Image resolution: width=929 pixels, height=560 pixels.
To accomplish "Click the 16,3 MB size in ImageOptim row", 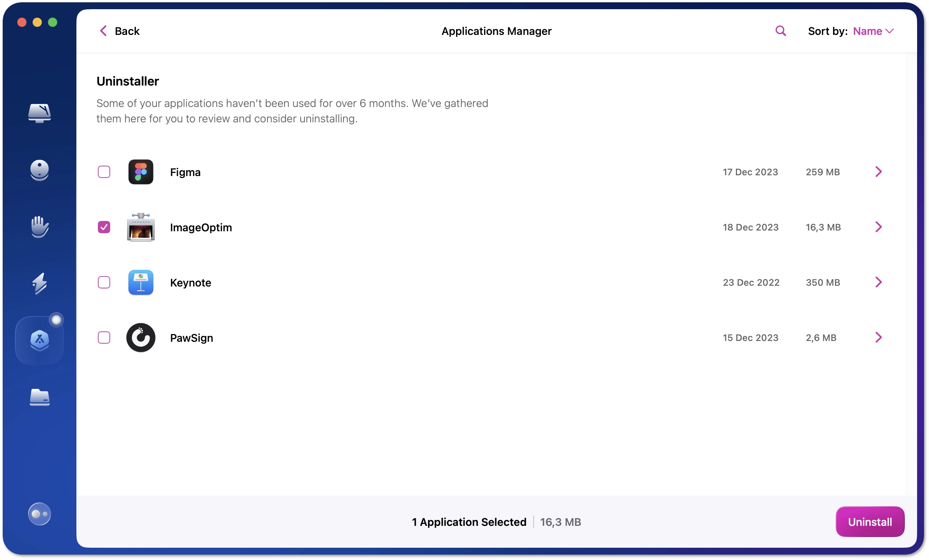I will click(x=823, y=227).
